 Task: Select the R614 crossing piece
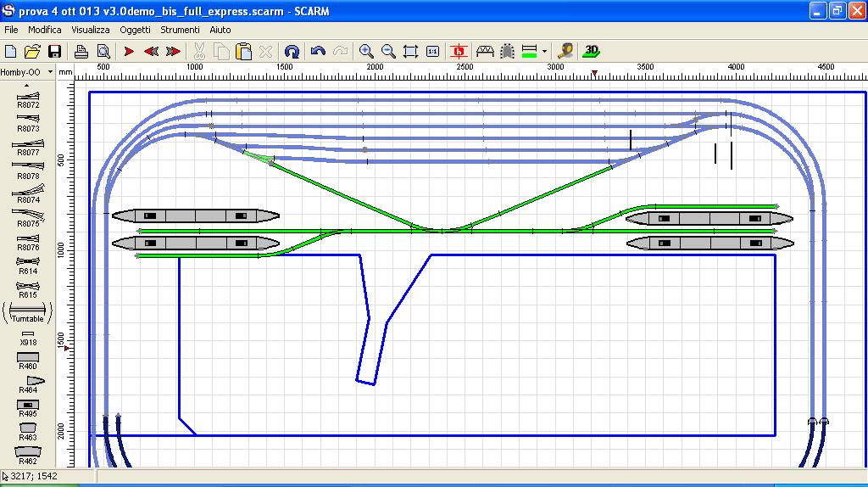pos(28,266)
